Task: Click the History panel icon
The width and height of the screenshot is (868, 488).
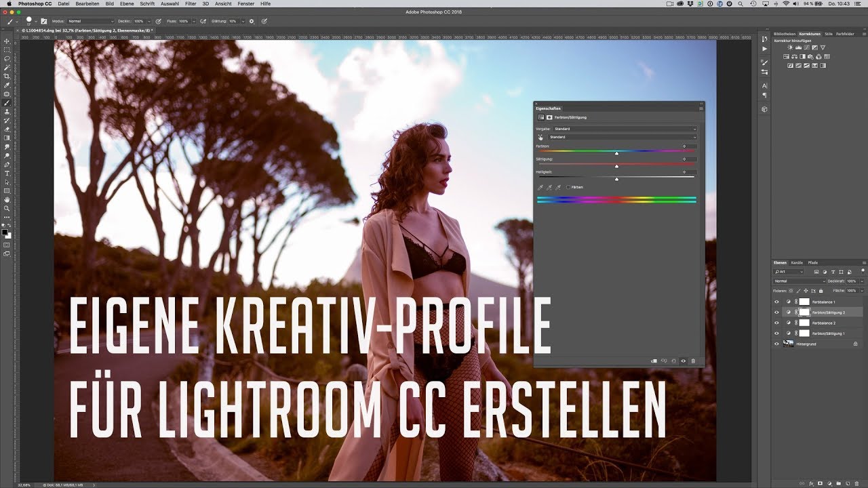Action: (x=764, y=39)
